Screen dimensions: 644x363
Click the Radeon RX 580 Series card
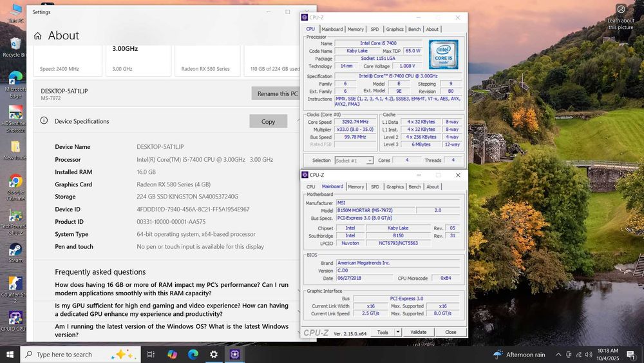(207, 61)
